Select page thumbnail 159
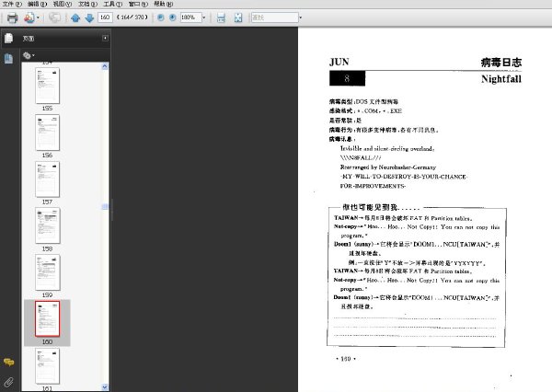Viewport: 552px width, 392px height. coord(48,272)
